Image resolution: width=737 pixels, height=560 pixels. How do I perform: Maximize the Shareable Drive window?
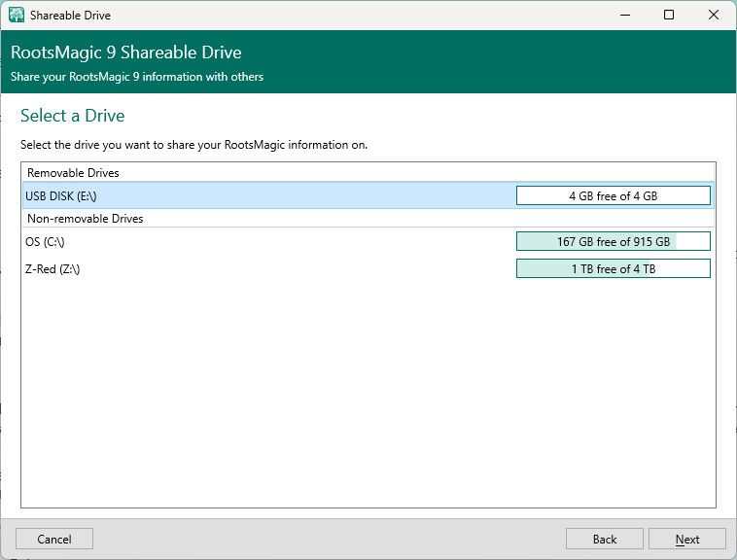click(669, 16)
